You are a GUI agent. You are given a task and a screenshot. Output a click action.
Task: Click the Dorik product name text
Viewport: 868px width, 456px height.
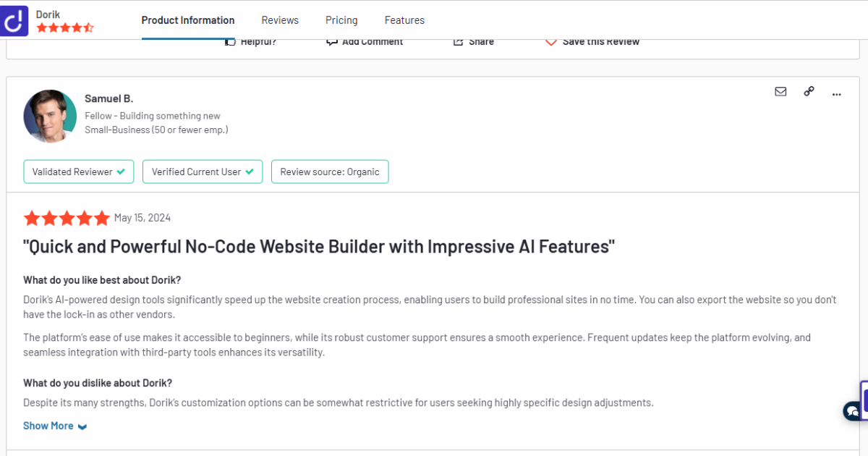click(x=48, y=14)
